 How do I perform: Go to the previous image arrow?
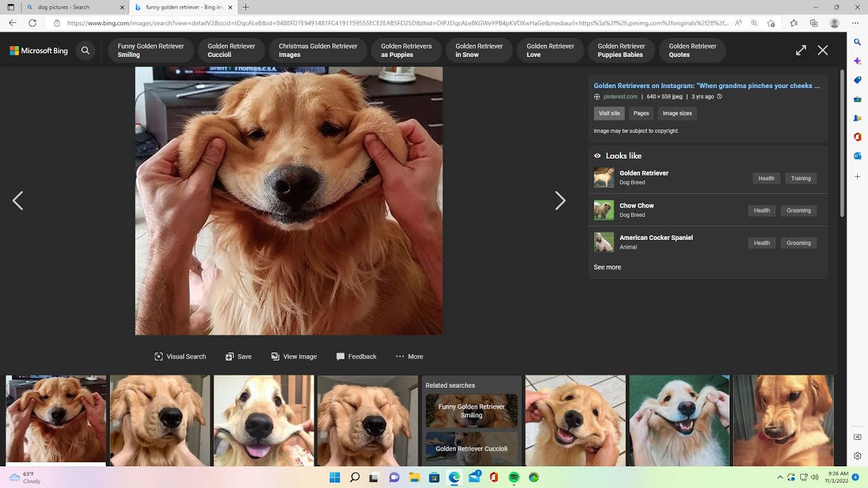(18, 201)
